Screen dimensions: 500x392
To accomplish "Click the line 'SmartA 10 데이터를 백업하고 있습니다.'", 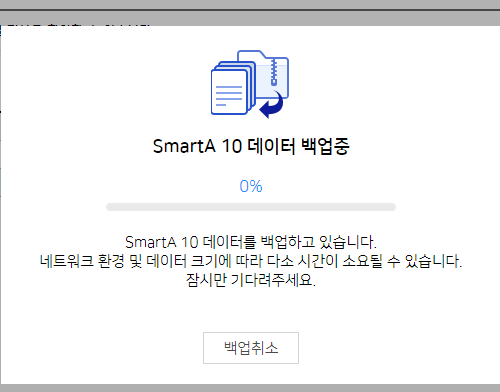I will click(251, 242).
